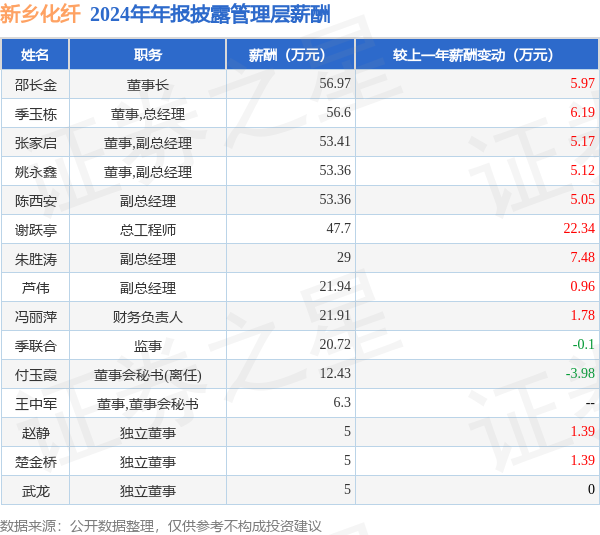
Task: Click salary value 56.6
Action: [x=338, y=112]
